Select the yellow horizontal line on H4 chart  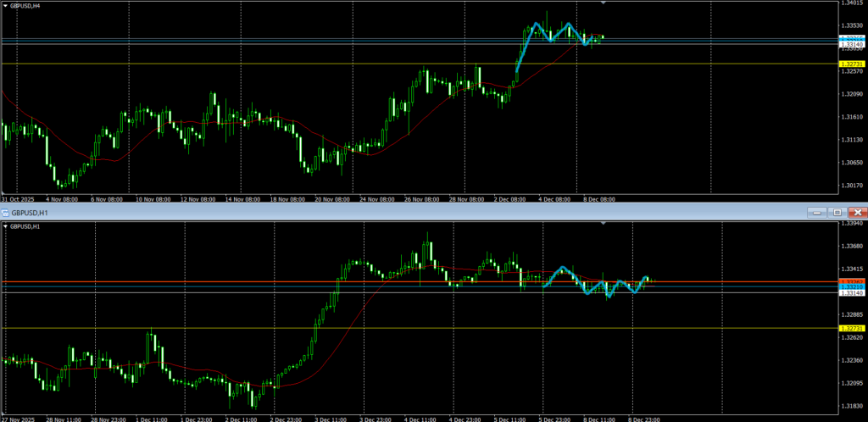pos(254,64)
